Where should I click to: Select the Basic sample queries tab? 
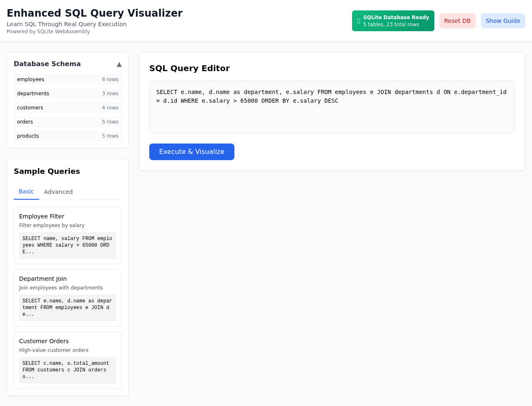point(27,192)
